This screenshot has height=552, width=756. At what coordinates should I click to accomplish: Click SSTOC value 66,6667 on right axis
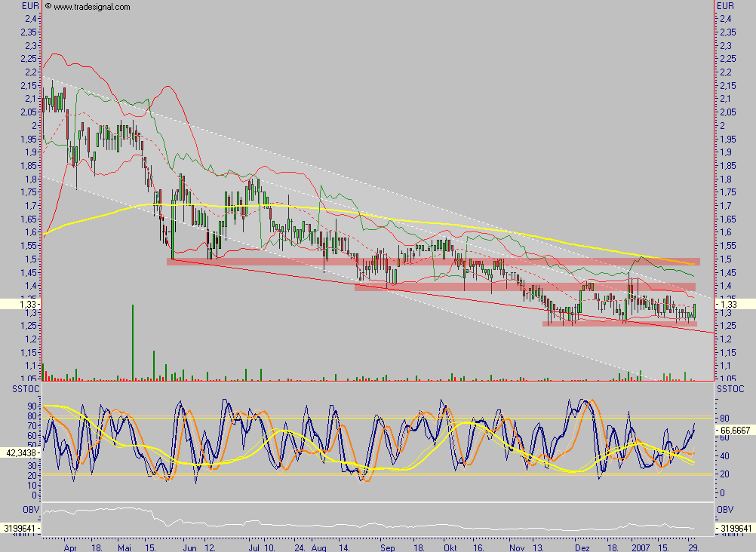[x=736, y=430]
